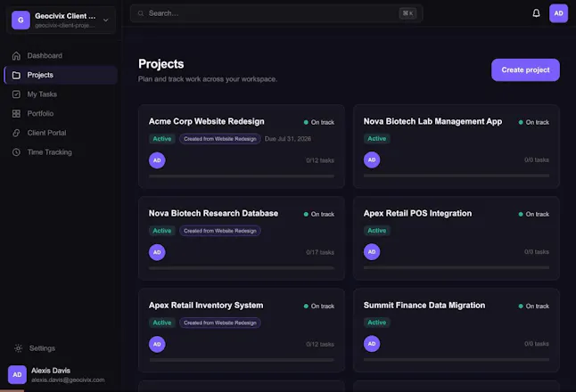Click Alexis Davis avatar in sidebar
Viewport: 576px width, 392px height.
click(x=17, y=374)
